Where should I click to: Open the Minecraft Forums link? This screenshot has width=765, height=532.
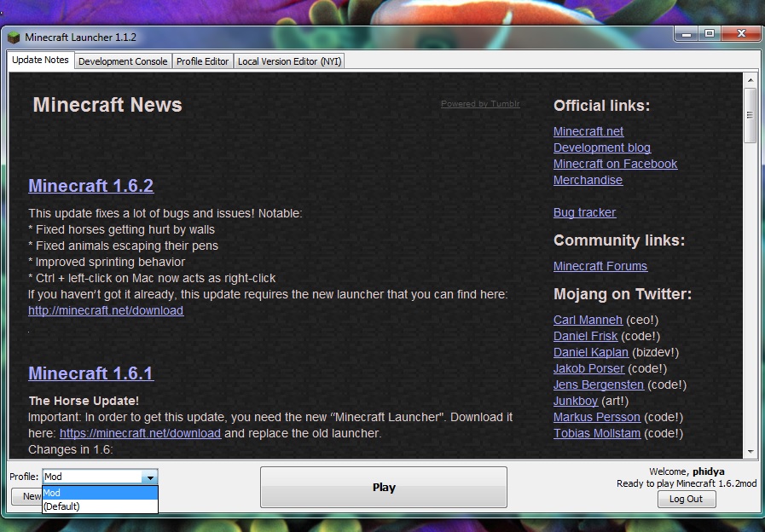coord(600,266)
